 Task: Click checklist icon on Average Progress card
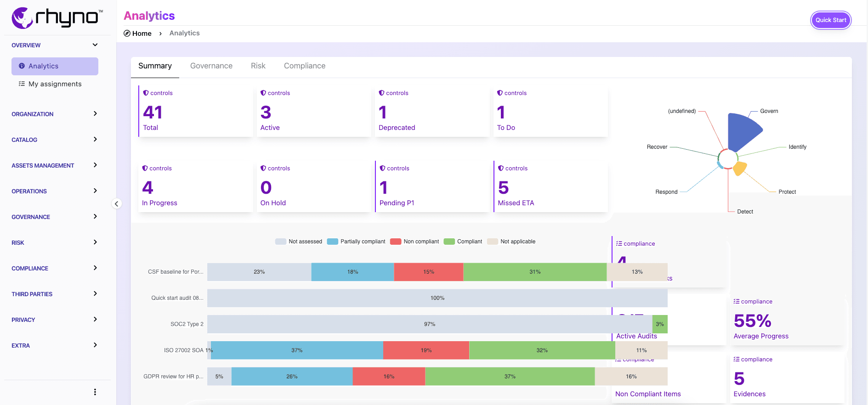coord(737,302)
